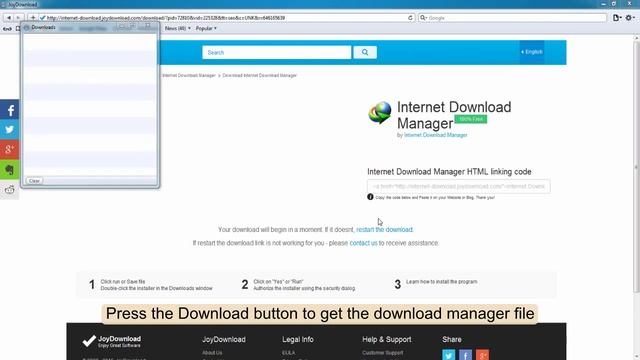
Task: Open the English language selector
Action: click(531, 52)
